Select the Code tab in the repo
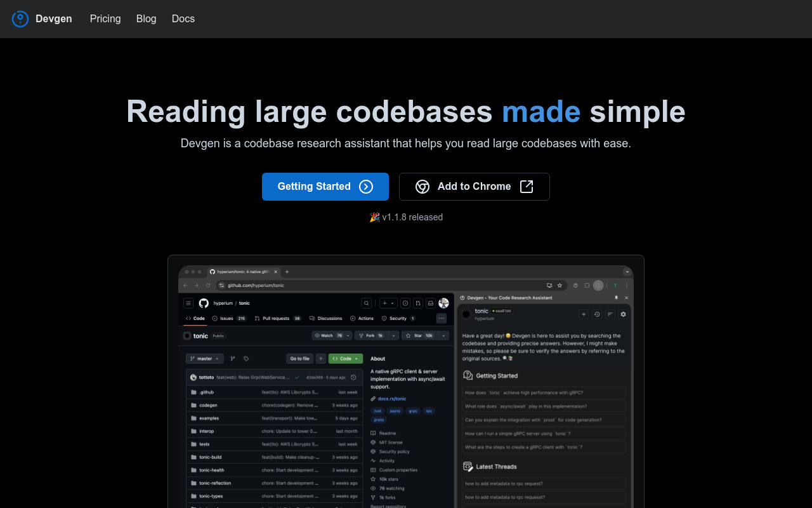Screen dimensions: 812x508 click(195, 319)
